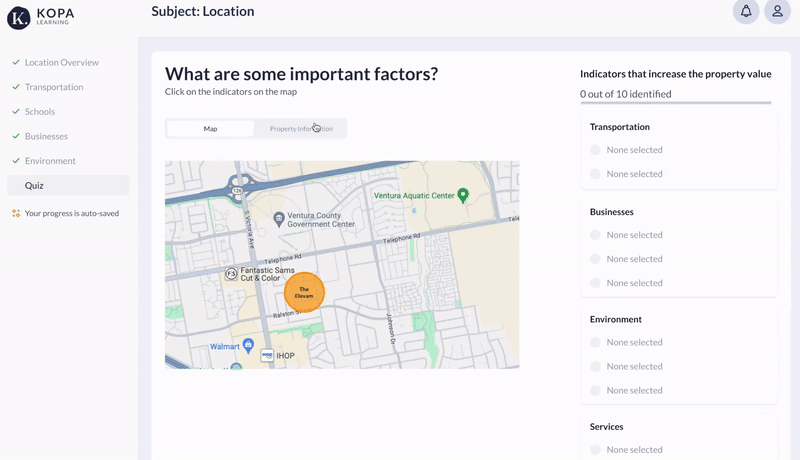Open the user profile icon

tap(777, 12)
